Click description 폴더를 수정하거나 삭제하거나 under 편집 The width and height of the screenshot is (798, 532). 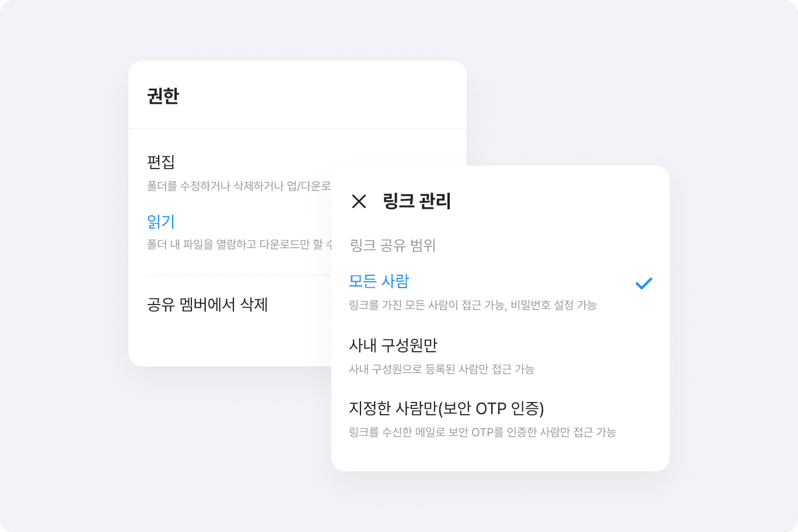pos(239,186)
